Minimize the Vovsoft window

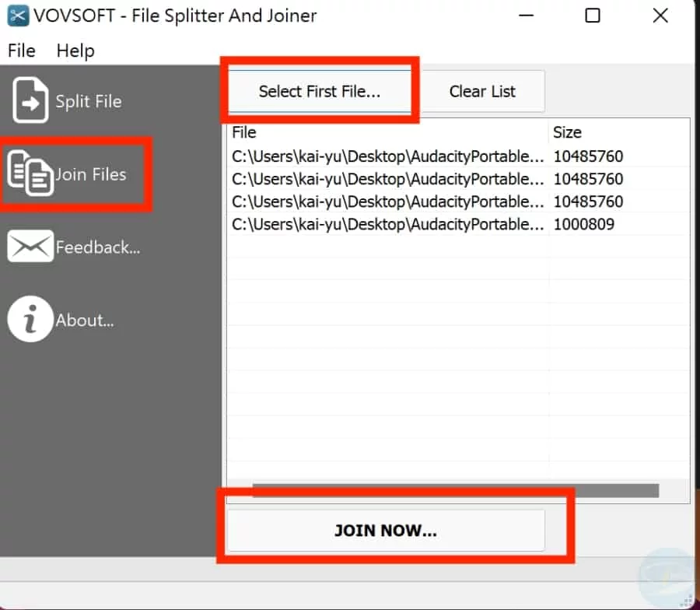tap(526, 16)
